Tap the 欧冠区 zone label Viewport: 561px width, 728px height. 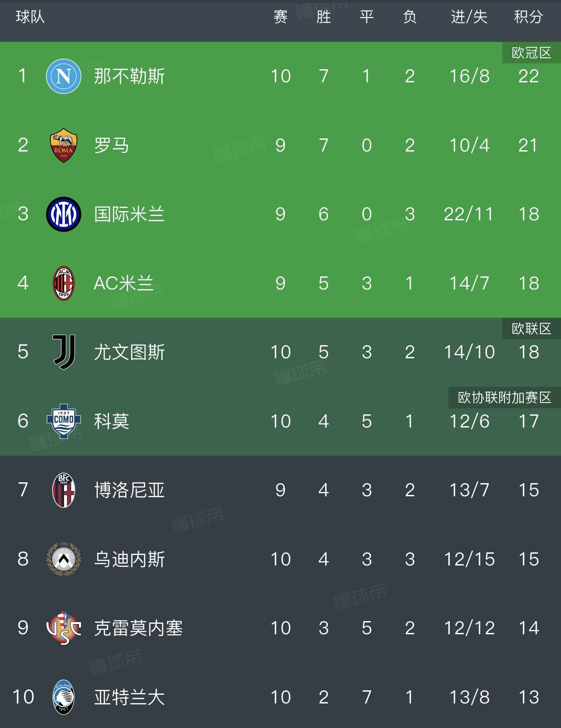point(531,53)
